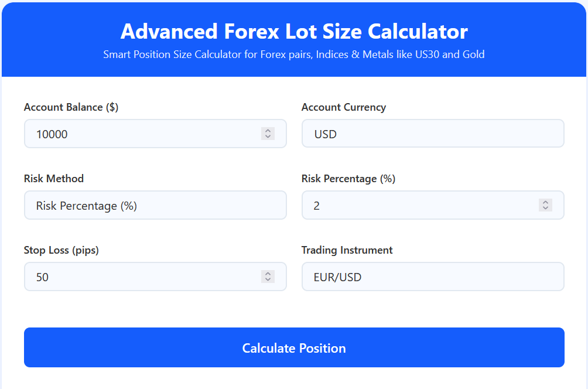Open the Risk Method selector
This screenshot has width=588, height=389.
[x=155, y=205]
